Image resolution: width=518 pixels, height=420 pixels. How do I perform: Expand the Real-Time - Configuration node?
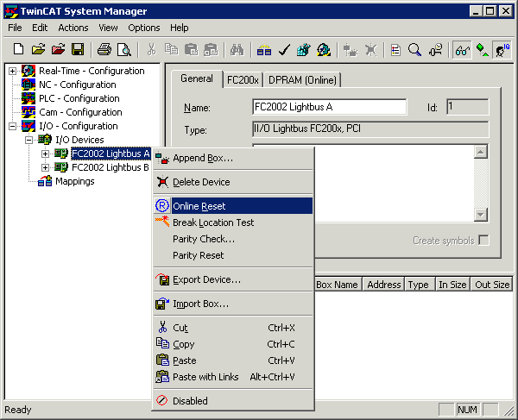coord(12,71)
